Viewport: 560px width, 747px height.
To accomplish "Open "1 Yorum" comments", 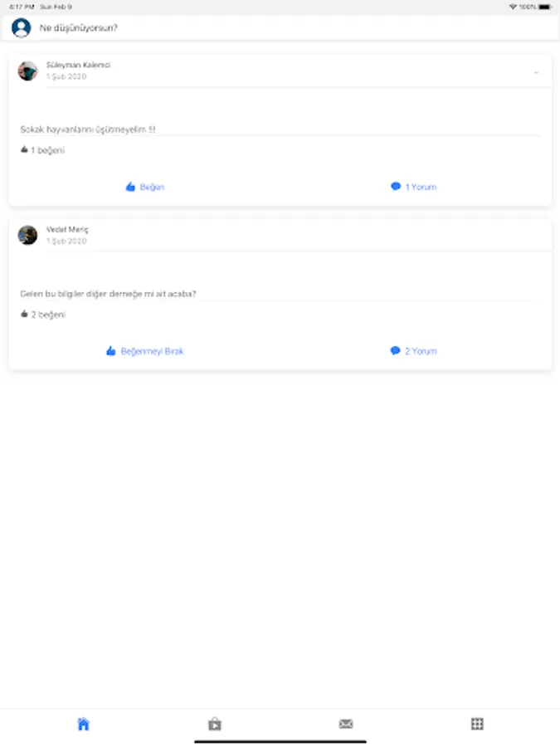I will pyautogui.click(x=413, y=187).
